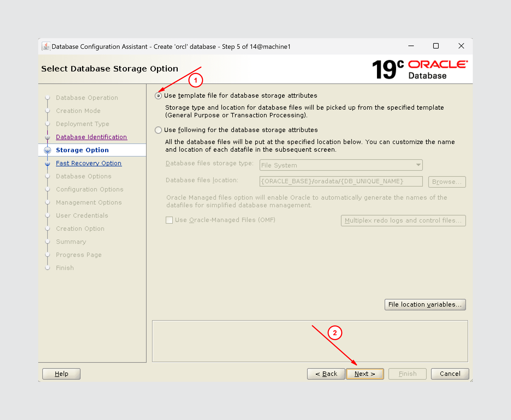Viewport: 511px width, 420px height.
Task: Click the Fast Recovery Option step bullet
Action: [x=47, y=163]
